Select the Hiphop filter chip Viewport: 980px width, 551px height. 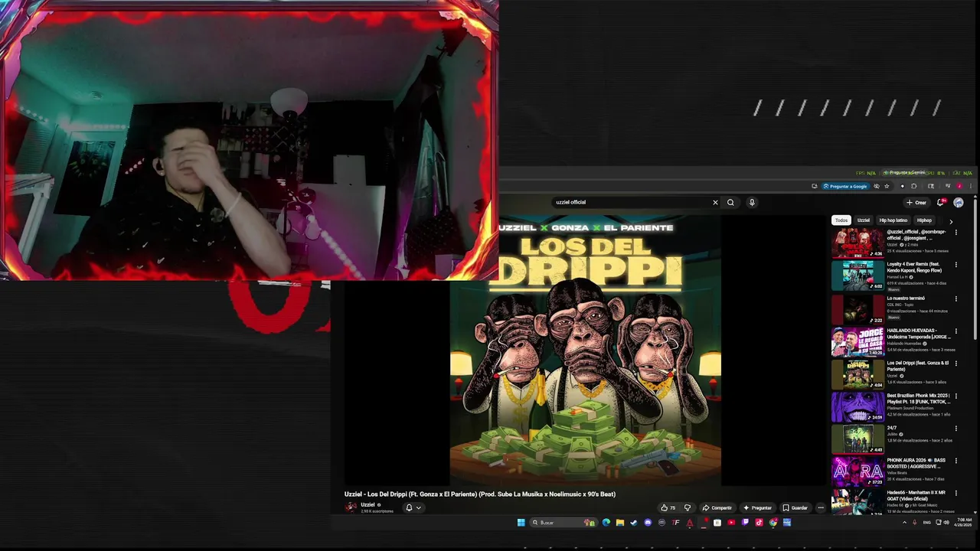924,220
